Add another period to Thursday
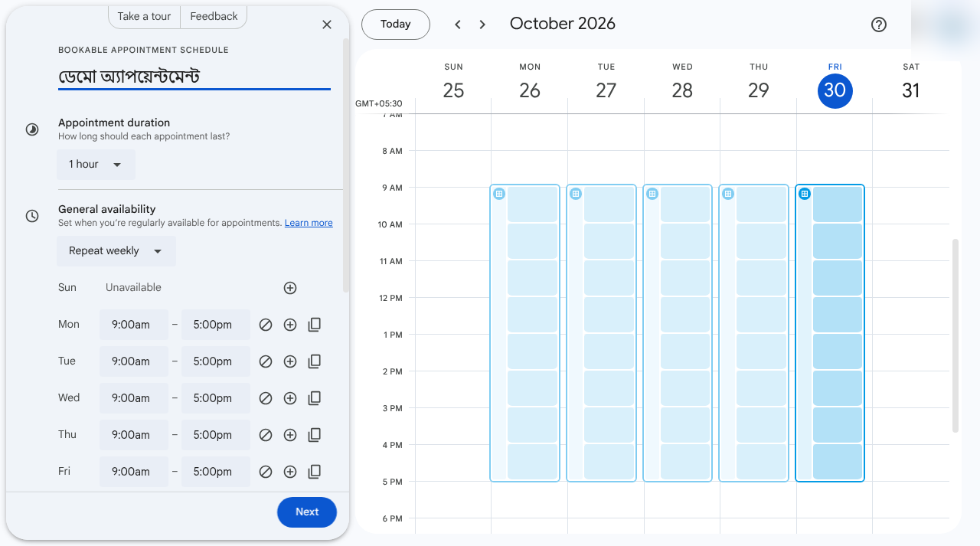This screenshot has width=980, height=546. [x=290, y=435]
